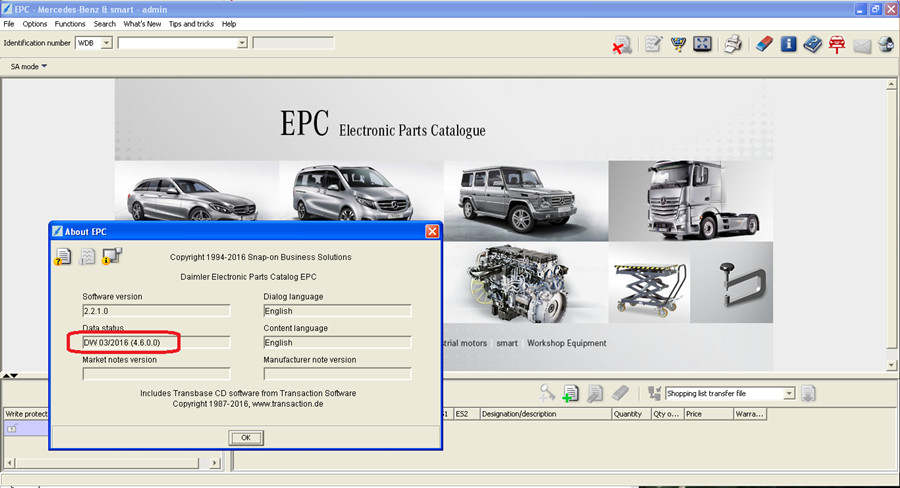Image resolution: width=900 pixels, height=488 pixels.
Task: Click the key search icon in shopping list toolbar
Action: tap(547, 393)
